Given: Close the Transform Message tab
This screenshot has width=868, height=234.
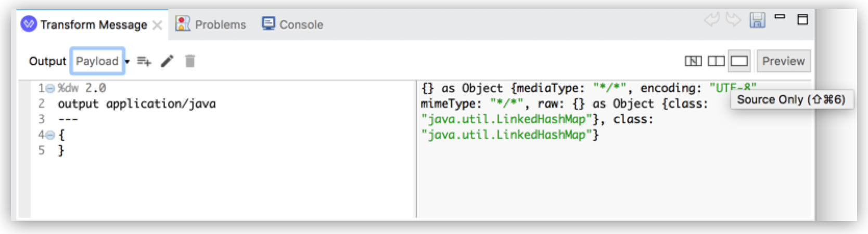Looking at the screenshot, I should [x=157, y=25].
